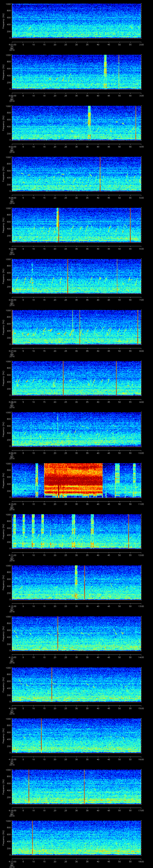Screen dimensions: 153x868
Task: Click the red line near 21 s in the 4:13:00 panel
Action: point(58,633)
